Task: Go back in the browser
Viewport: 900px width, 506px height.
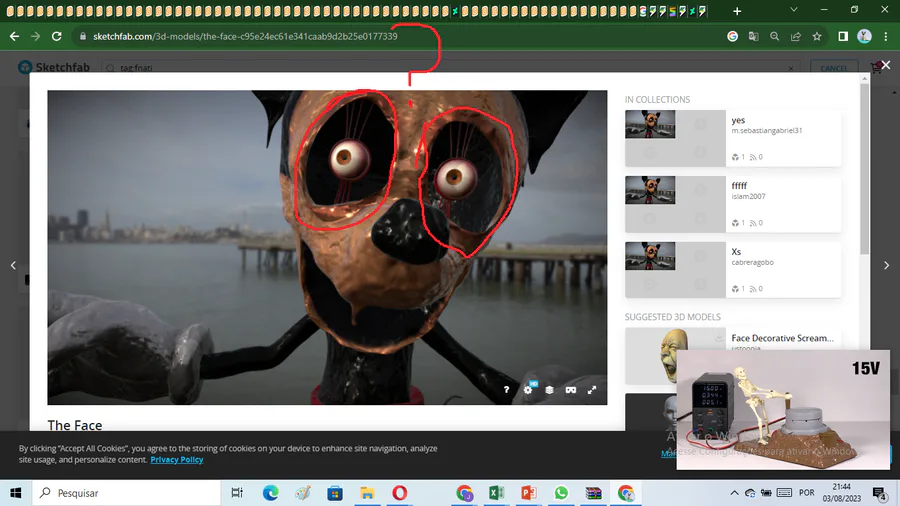Action: pos(14,36)
